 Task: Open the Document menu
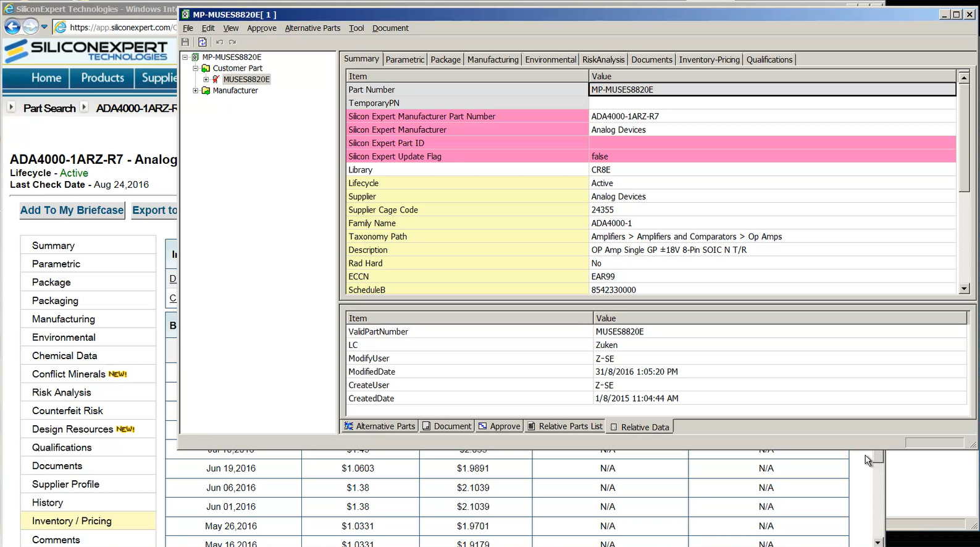click(390, 28)
